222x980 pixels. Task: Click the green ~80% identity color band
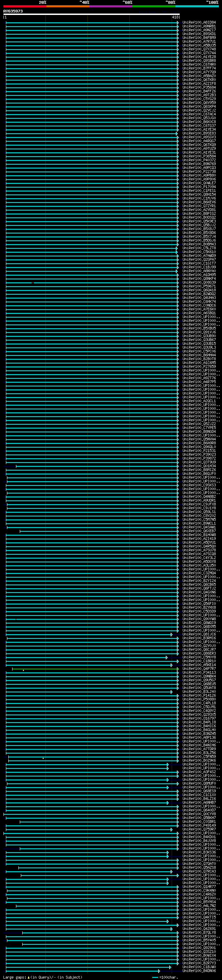(154, 6)
